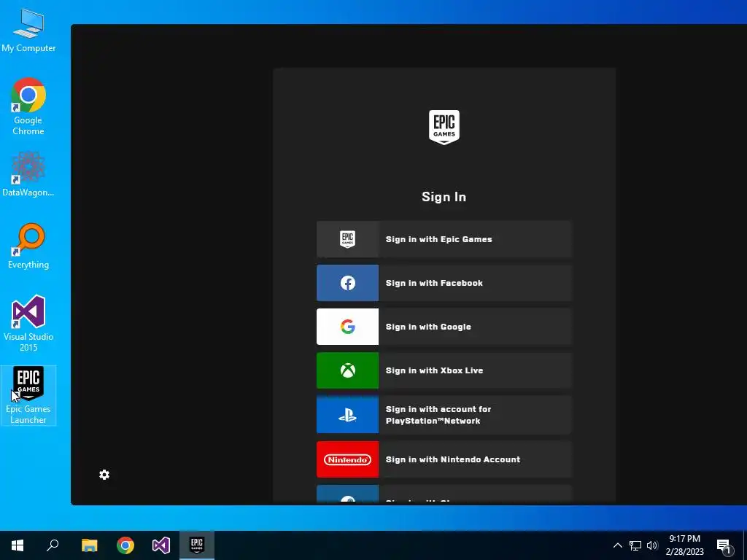Launch Chrome from the taskbar
This screenshot has width=747, height=560.
click(125, 545)
